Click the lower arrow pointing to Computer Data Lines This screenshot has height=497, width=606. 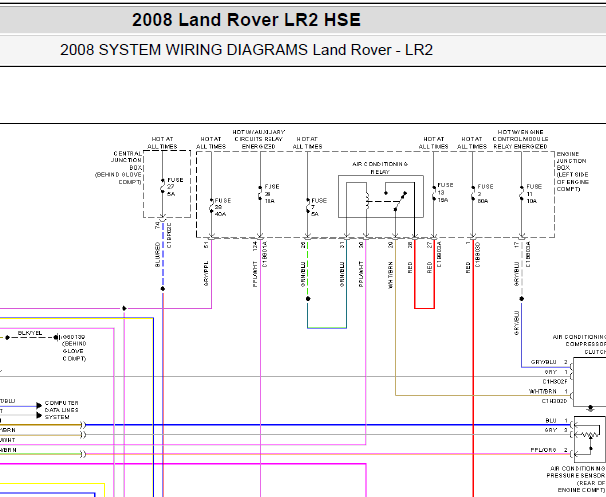[39, 415]
